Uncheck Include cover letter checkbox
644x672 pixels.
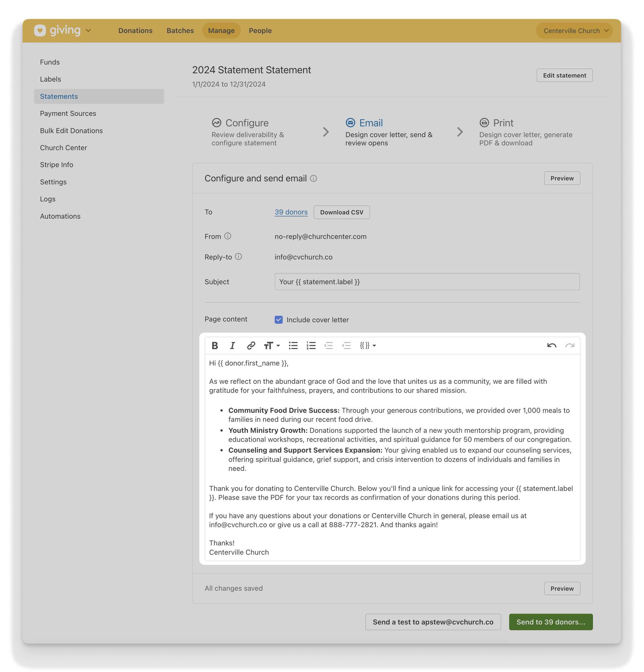pyautogui.click(x=279, y=319)
